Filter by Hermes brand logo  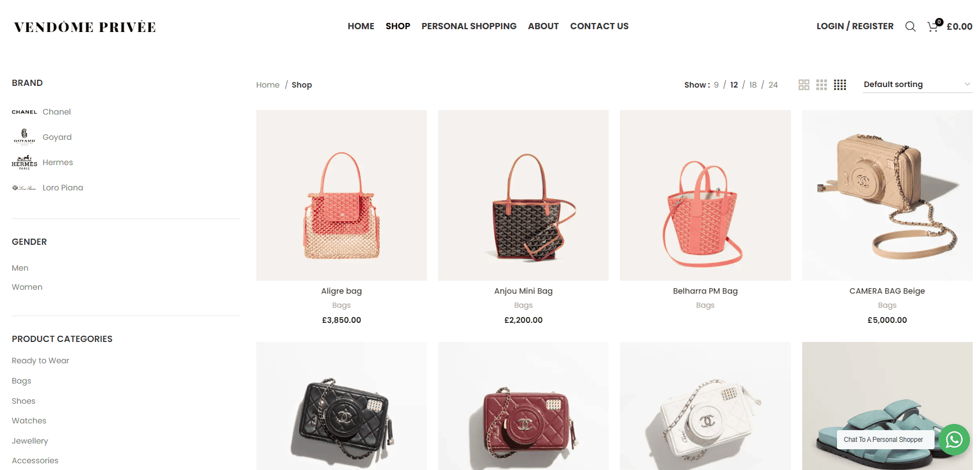tap(24, 162)
